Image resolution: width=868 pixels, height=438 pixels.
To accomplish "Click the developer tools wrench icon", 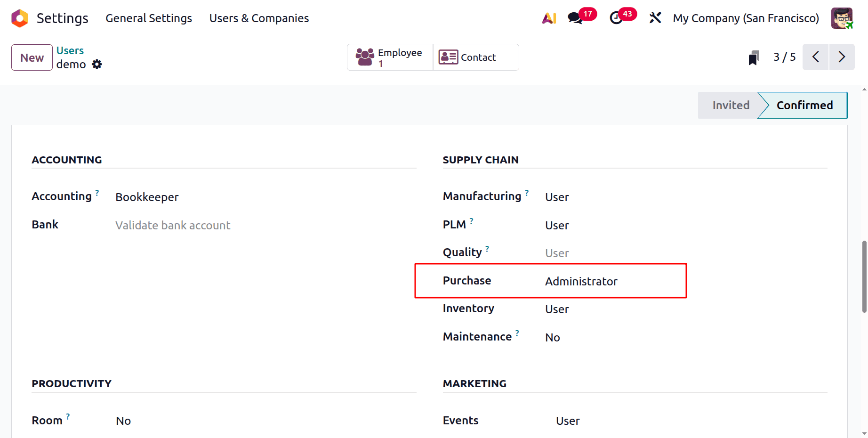I will pyautogui.click(x=655, y=18).
